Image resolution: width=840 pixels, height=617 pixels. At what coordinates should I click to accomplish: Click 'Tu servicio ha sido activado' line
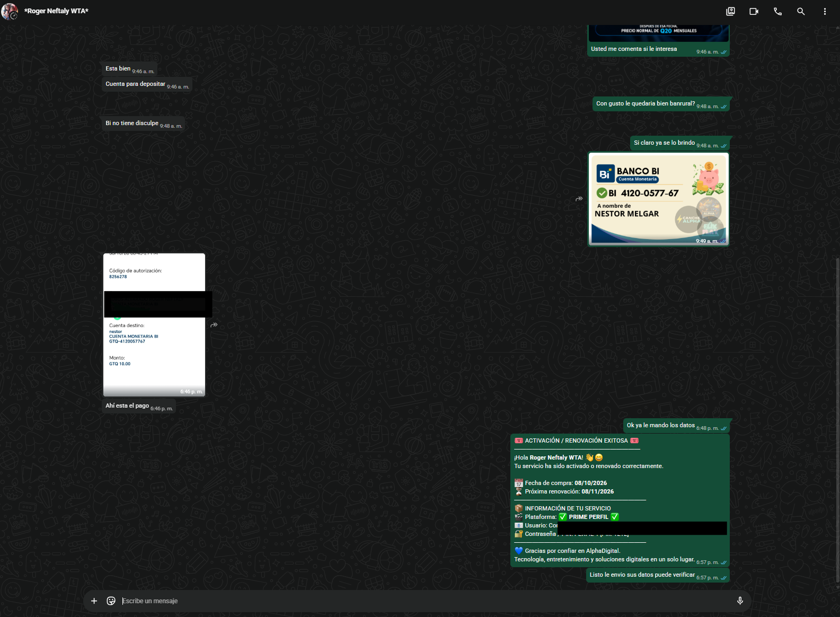[x=589, y=466]
